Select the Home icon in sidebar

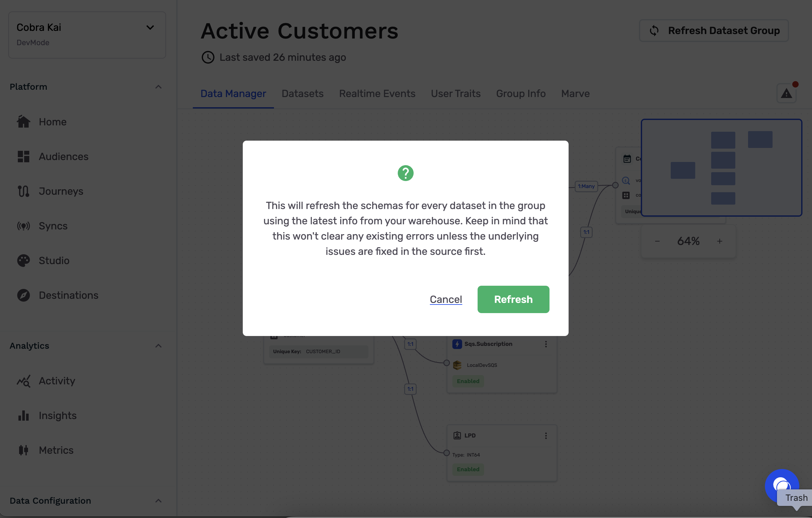click(x=24, y=122)
